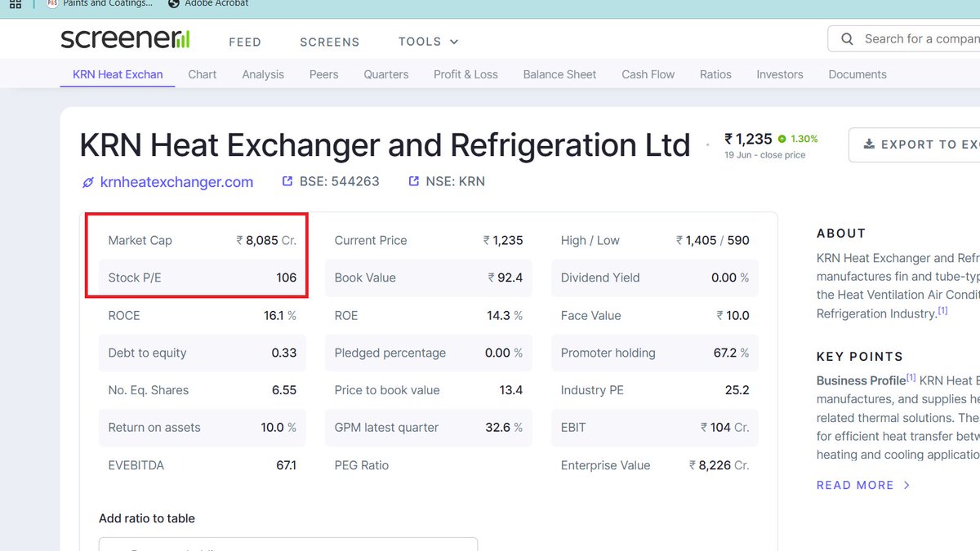
Task: Click the Debt to equity value 0.33
Action: tap(284, 353)
